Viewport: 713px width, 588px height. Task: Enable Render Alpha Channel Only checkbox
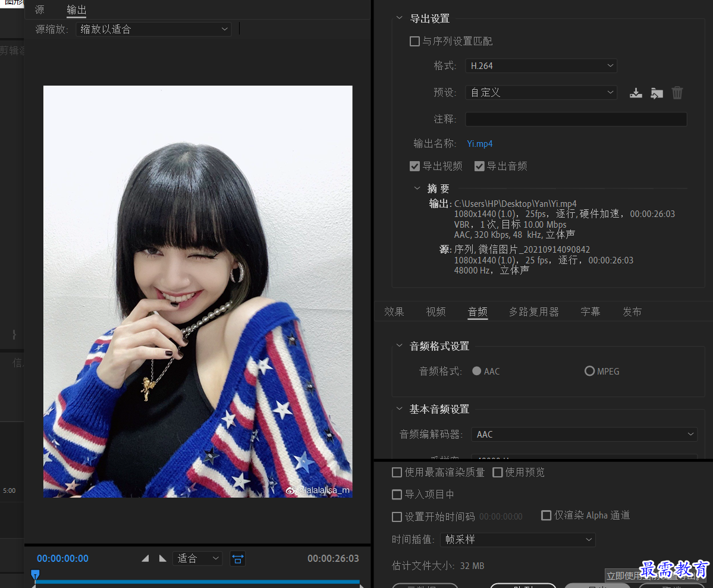546,515
